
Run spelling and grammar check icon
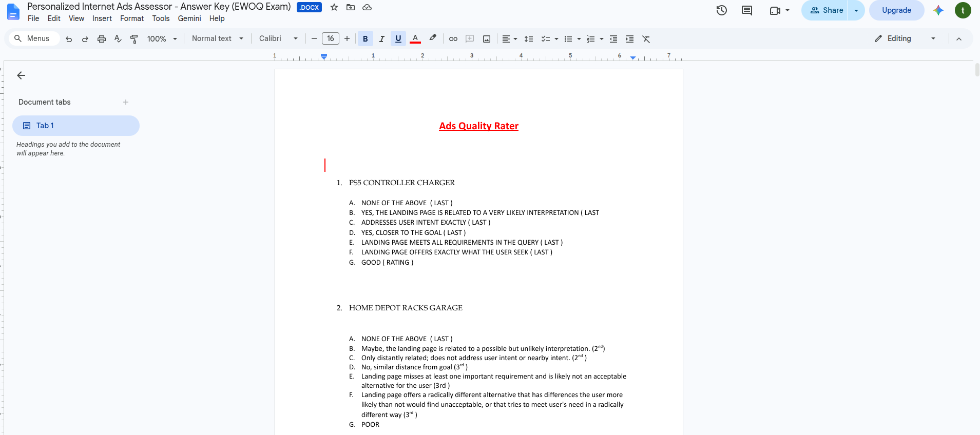pos(118,39)
